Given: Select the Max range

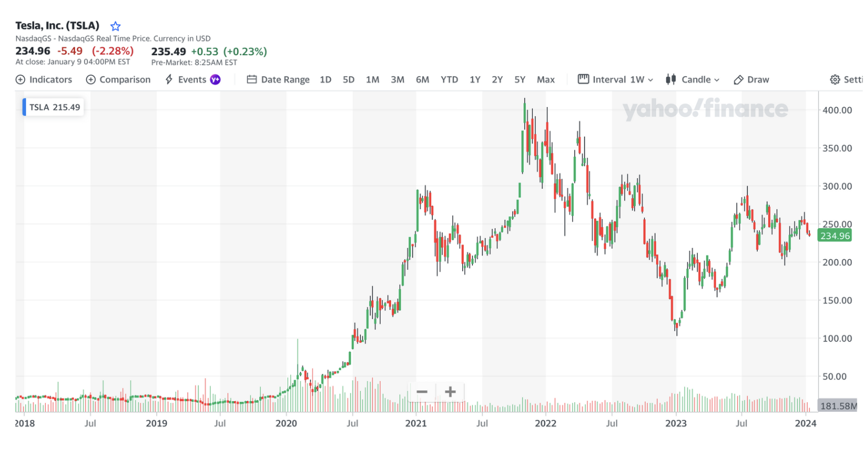Looking at the screenshot, I should tap(546, 79).
